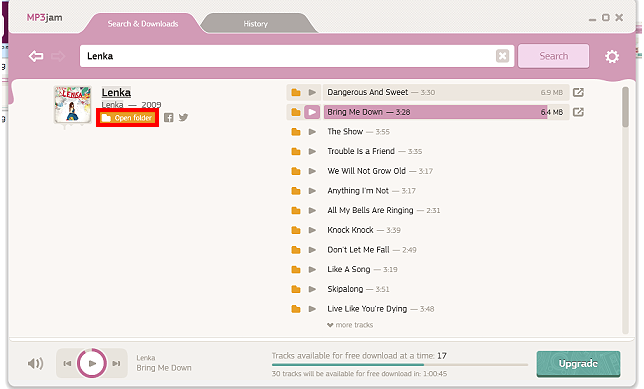Play Anything I'm Not track
The width and height of the screenshot is (644, 389).
click(x=312, y=191)
